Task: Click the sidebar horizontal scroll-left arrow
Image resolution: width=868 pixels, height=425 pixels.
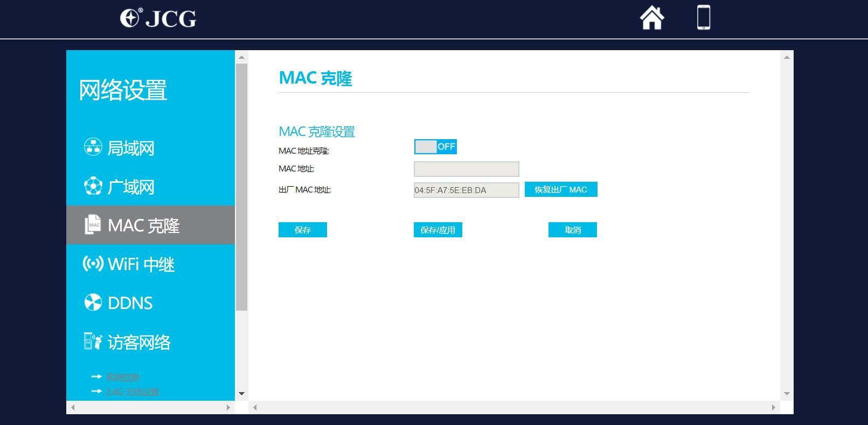Action: click(73, 407)
